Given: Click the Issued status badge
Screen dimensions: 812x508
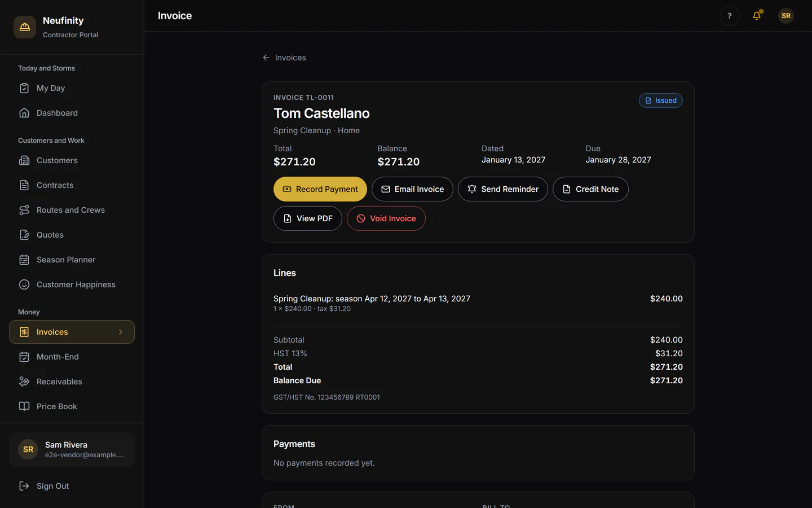Looking at the screenshot, I should click(x=661, y=100).
